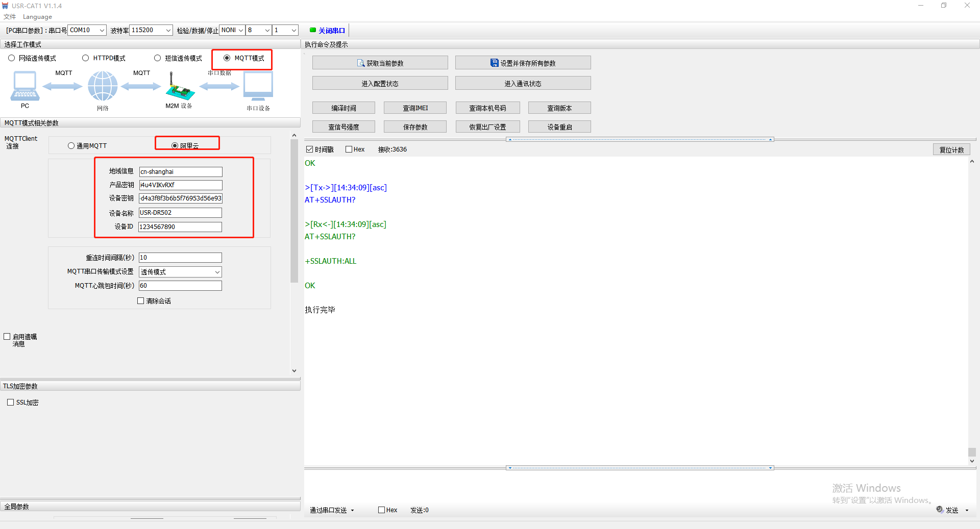The width and height of the screenshot is (980, 529).
Task: Click the query IMEI button
Action: (x=415, y=108)
